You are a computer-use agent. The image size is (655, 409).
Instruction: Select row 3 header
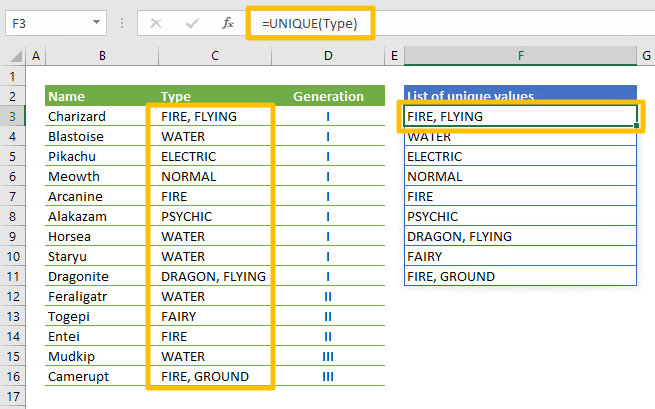13,117
